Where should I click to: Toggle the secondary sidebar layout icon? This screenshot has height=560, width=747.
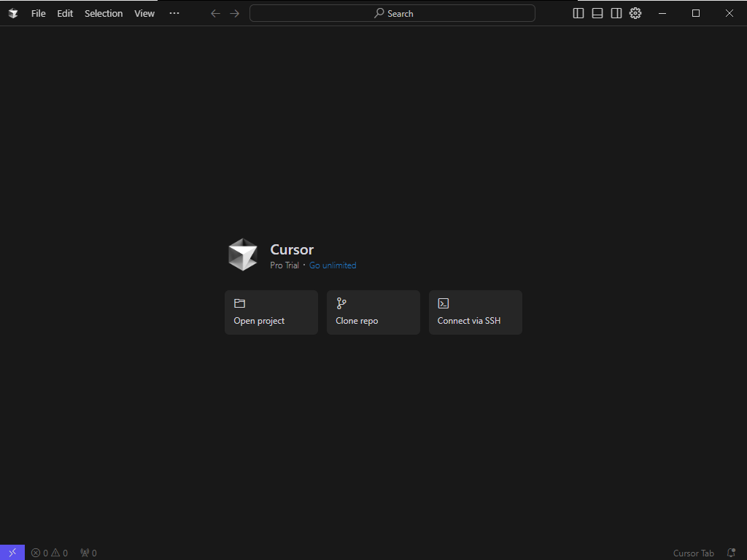[x=616, y=13]
